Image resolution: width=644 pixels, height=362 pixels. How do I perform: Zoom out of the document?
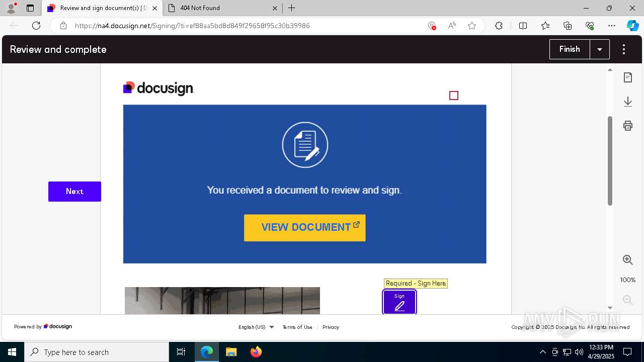pyautogui.click(x=628, y=300)
